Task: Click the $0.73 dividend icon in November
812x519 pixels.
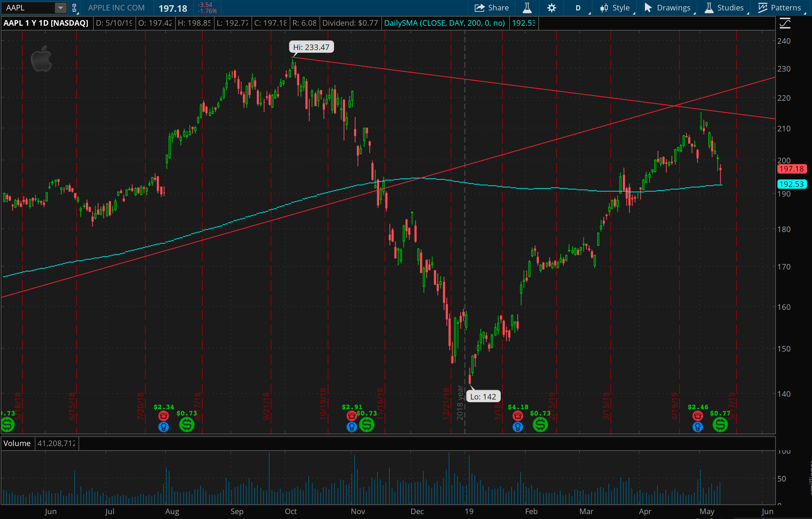Action: pyautogui.click(x=367, y=425)
